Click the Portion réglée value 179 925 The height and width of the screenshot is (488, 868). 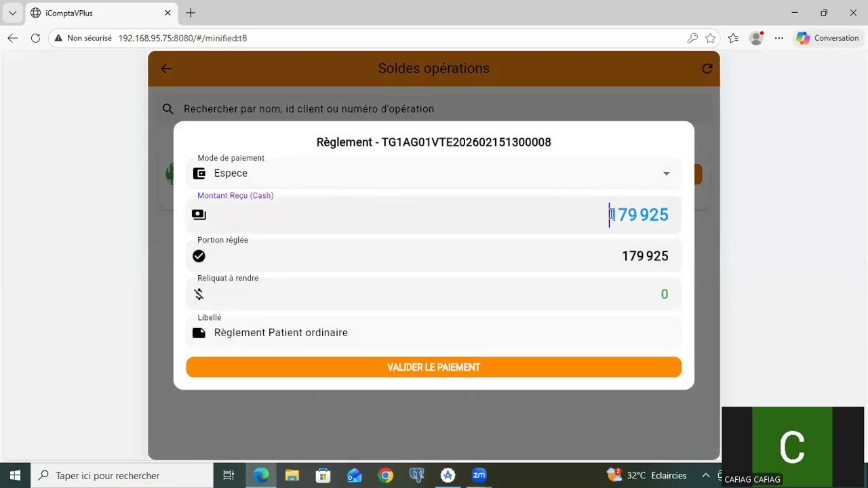tap(645, 256)
